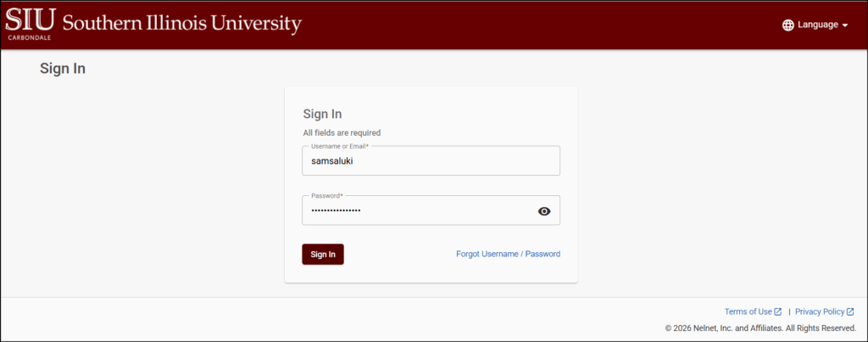This screenshot has width=868, height=342.
Task: Click external-link icon beside Terms of Use
Action: coord(778,311)
